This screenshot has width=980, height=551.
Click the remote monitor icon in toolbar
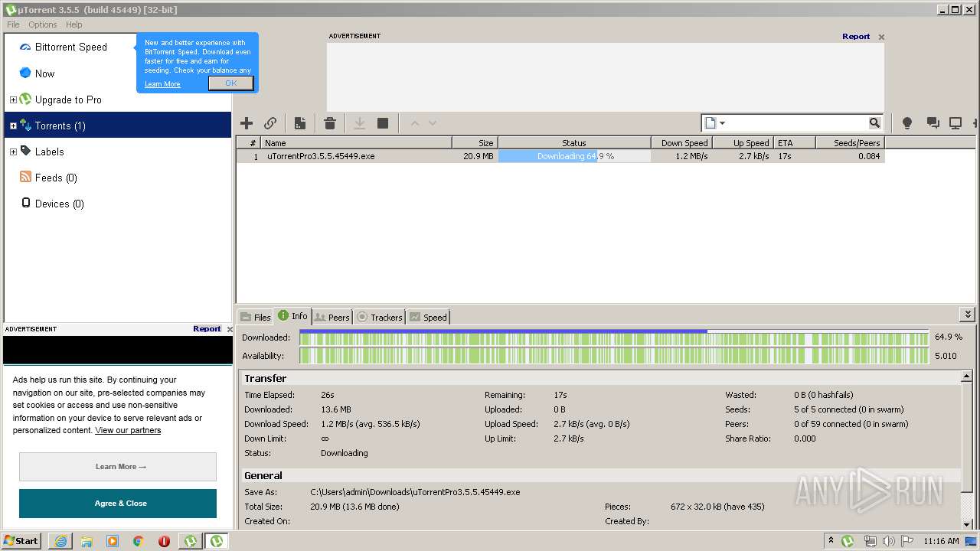[x=955, y=123]
